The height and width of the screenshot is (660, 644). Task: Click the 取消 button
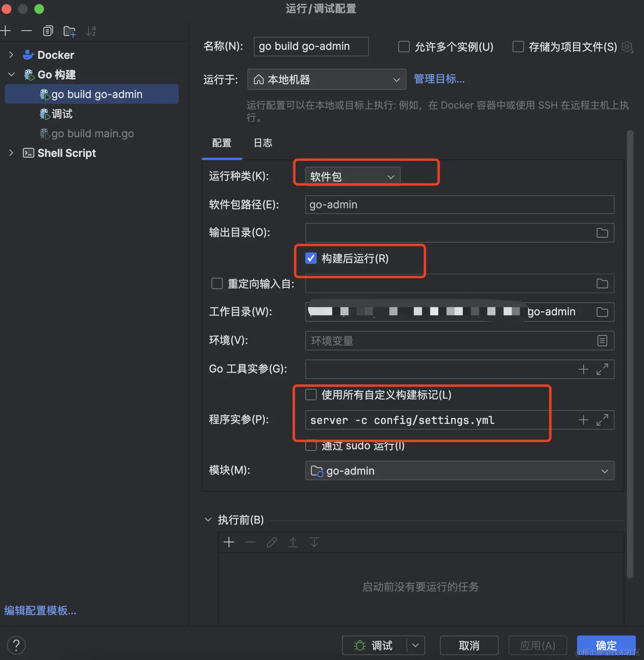469,645
